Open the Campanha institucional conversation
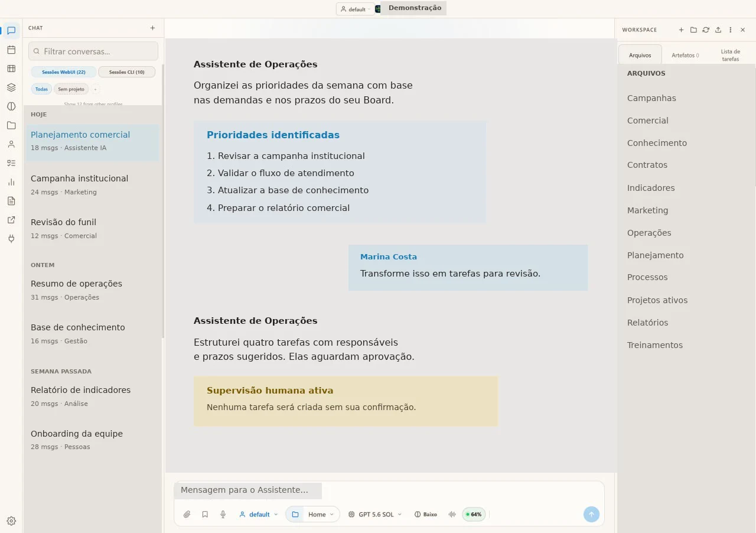Image resolution: width=756 pixels, height=533 pixels. coord(93,184)
